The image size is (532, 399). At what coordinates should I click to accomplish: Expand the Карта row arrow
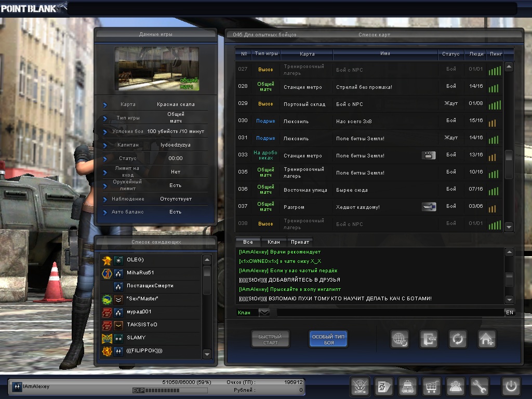[x=105, y=105]
